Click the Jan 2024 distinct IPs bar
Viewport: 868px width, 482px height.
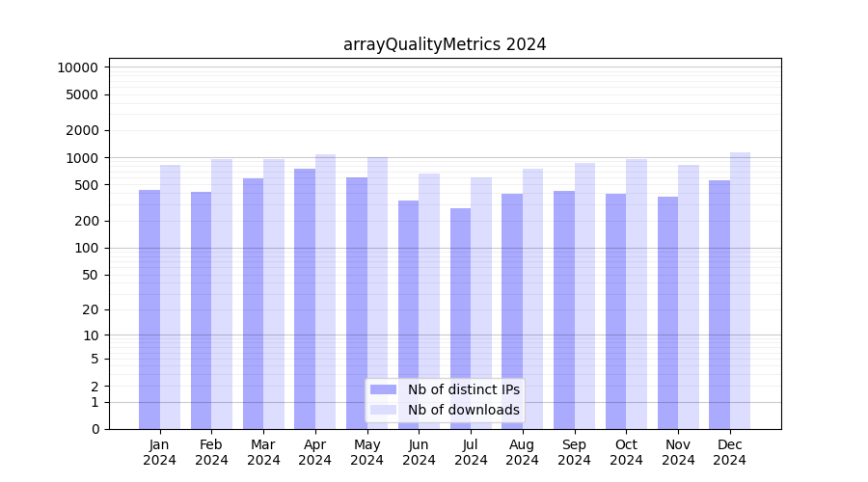point(149,308)
